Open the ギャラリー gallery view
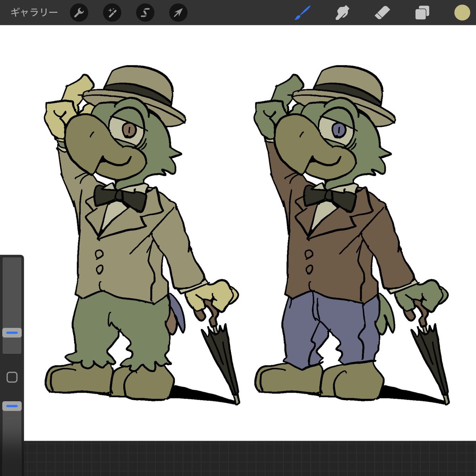The height and width of the screenshot is (476, 476). pyautogui.click(x=34, y=12)
